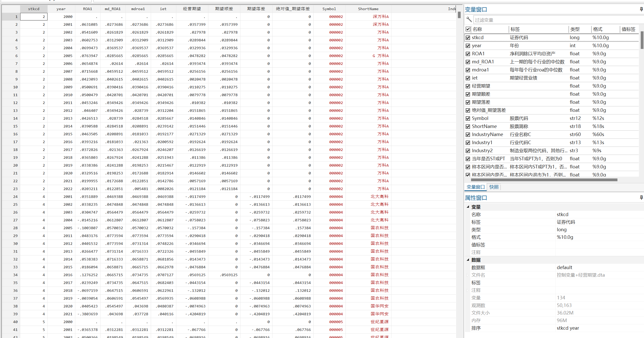Select the 变量窗口 tab
This screenshot has width=644, height=338.
click(x=476, y=187)
